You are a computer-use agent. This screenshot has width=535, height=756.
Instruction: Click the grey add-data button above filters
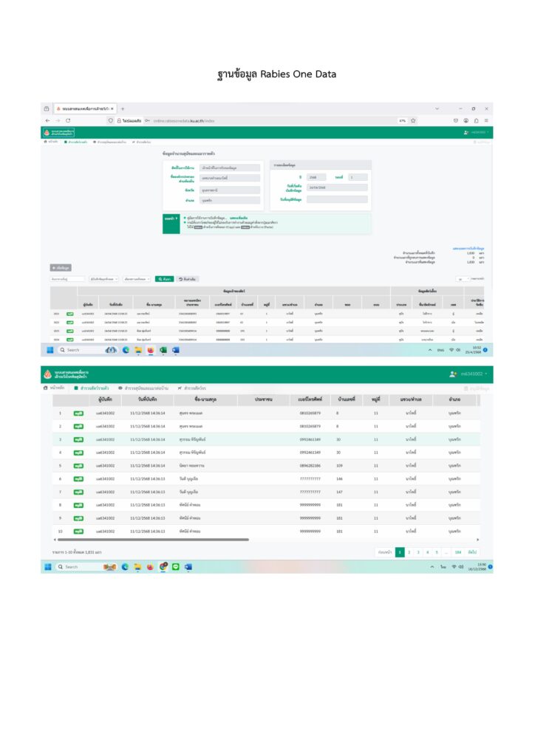coord(61,267)
